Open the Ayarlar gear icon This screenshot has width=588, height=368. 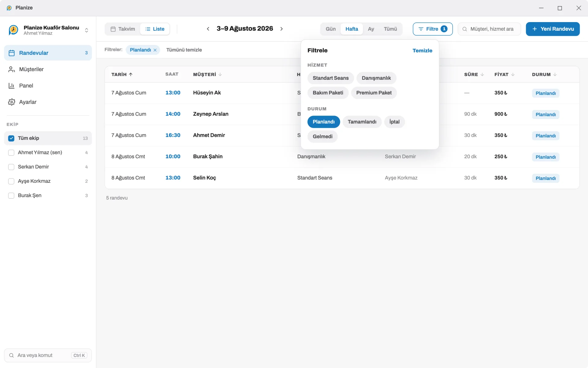[x=12, y=102]
